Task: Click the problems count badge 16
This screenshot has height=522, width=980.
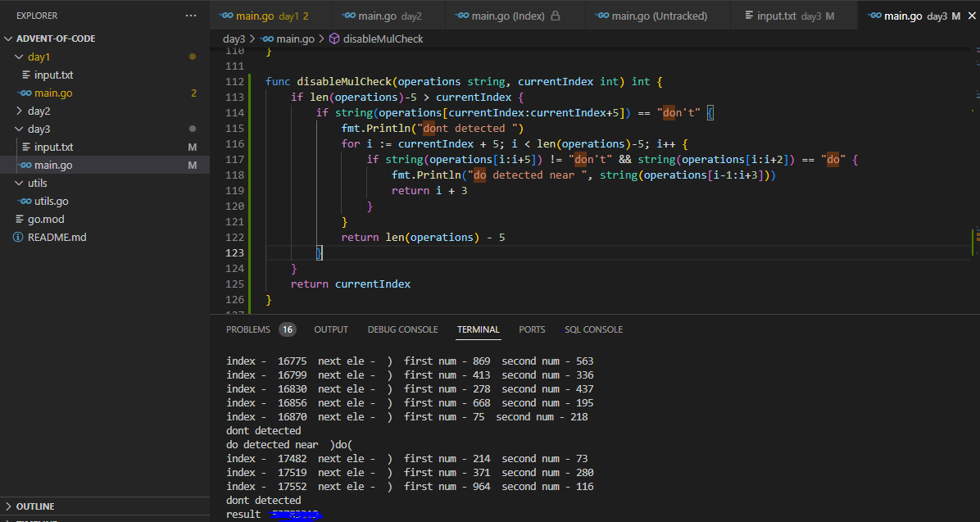Action: pyautogui.click(x=288, y=329)
